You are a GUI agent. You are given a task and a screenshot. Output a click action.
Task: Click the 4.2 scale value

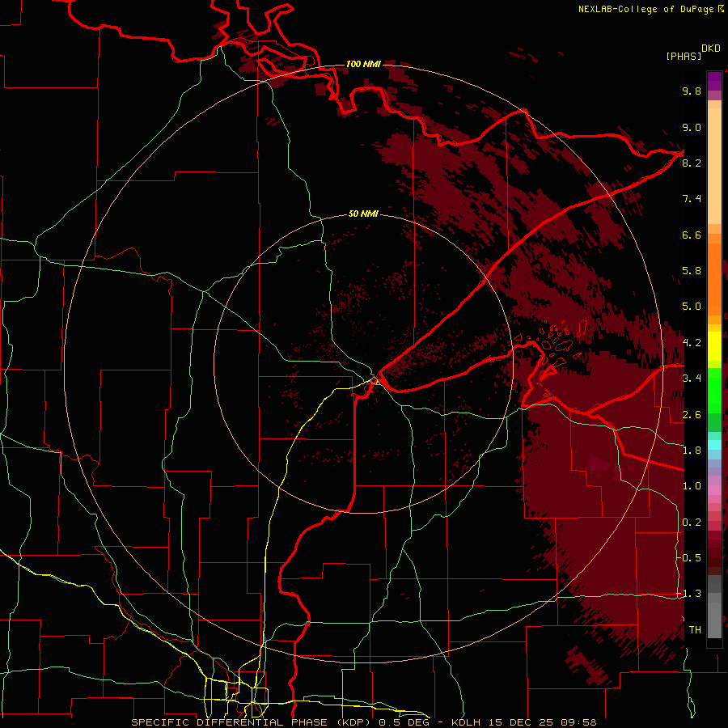(x=692, y=343)
